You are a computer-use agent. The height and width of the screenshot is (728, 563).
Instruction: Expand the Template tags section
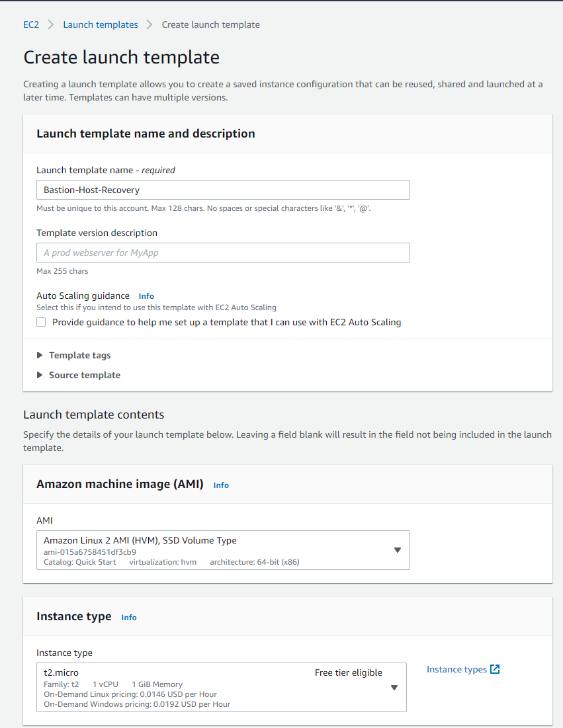[79, 355]
